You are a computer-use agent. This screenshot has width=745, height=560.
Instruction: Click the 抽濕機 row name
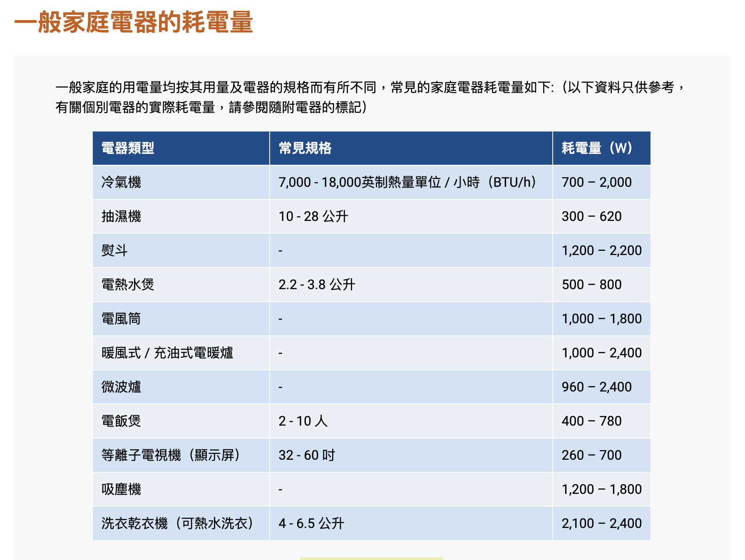click(x=121, y=216)
